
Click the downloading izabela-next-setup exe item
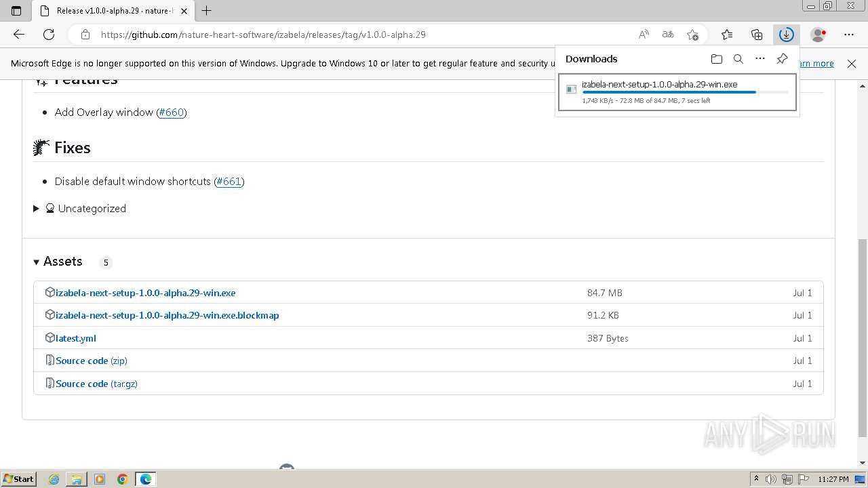tap(677, 93)
